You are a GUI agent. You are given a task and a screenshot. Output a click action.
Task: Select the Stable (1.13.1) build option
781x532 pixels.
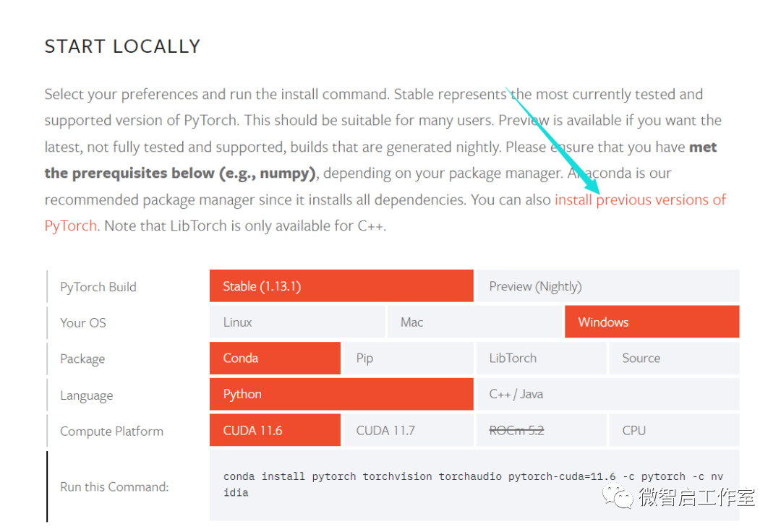click(x=341, y=286)
